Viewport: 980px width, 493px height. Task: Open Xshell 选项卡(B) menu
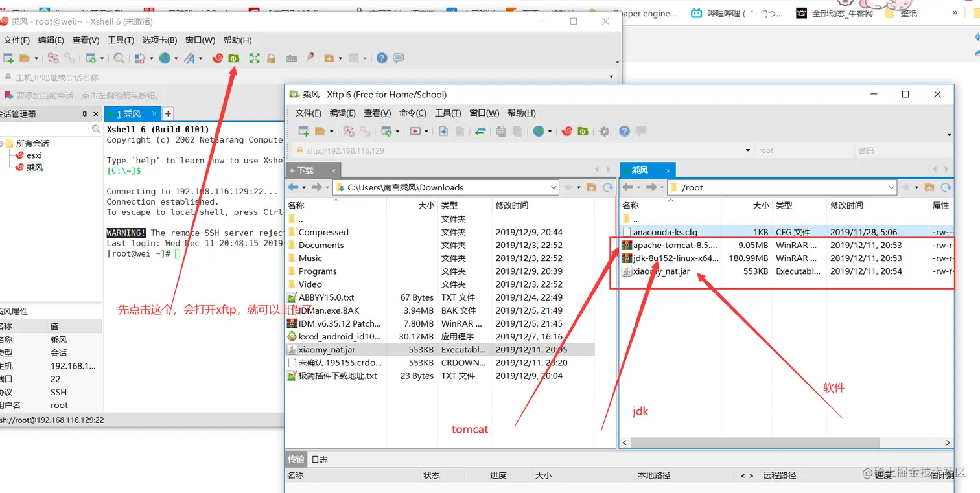[x=159, y=40]
